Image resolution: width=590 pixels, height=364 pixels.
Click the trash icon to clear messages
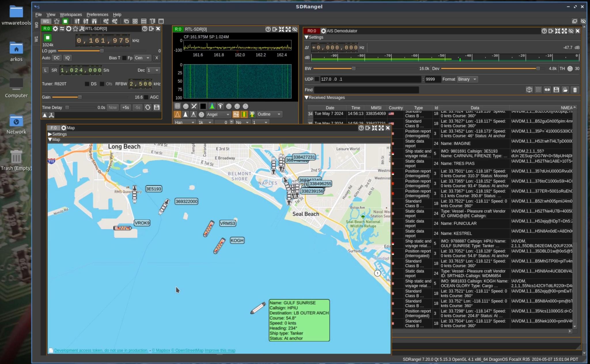(x=575, y=90)
